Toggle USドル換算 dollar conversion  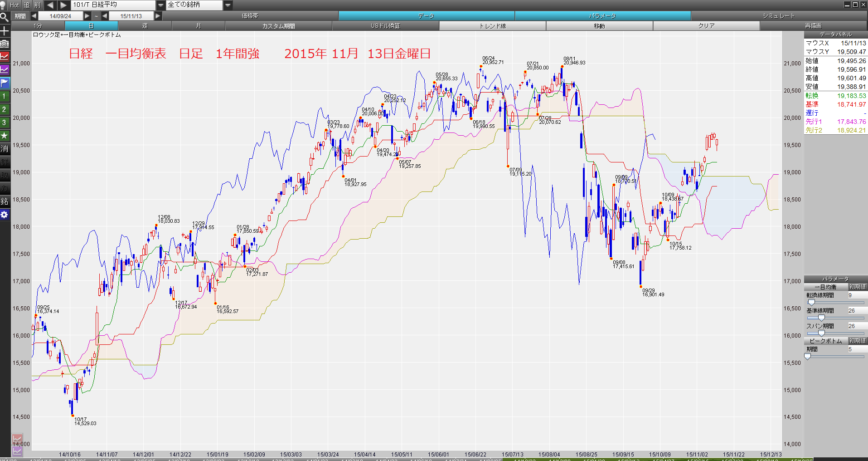coord(386,26)
